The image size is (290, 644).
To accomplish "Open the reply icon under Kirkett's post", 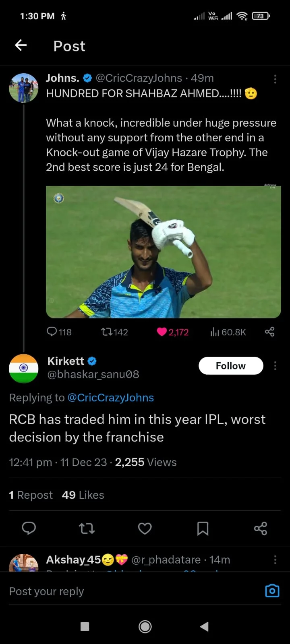I will 29,528.
